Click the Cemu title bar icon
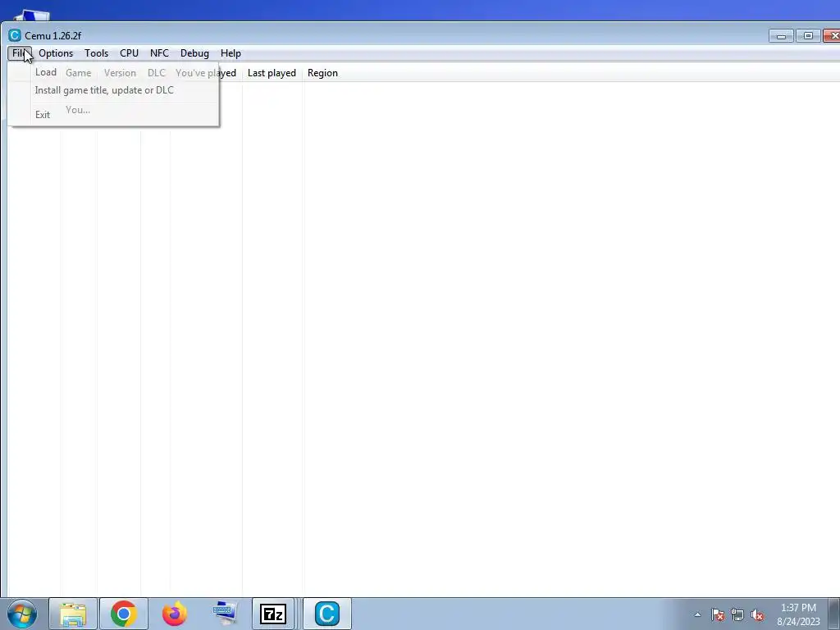This screenshot has height=630, width=840. (15, 35)
